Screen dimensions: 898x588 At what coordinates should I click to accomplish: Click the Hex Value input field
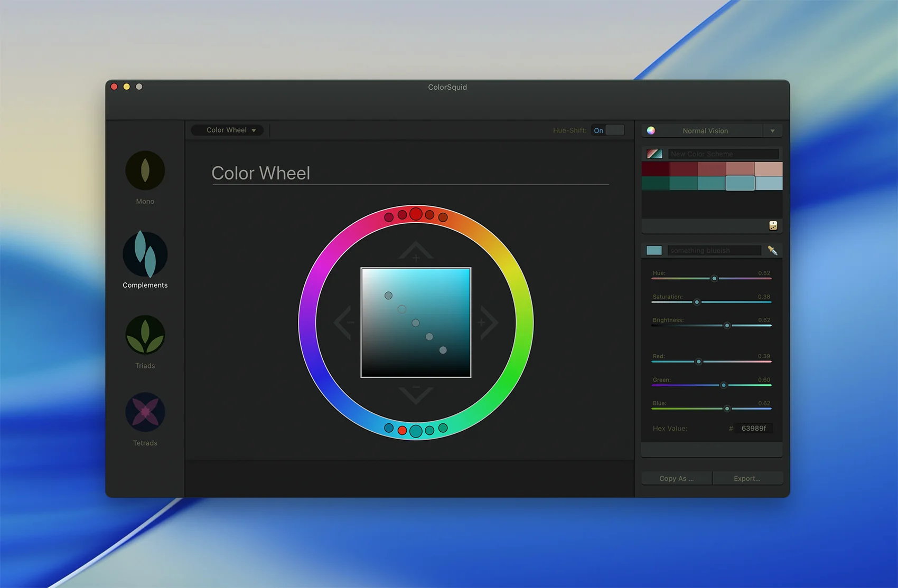pyautogui.click(x=754, y=428)
